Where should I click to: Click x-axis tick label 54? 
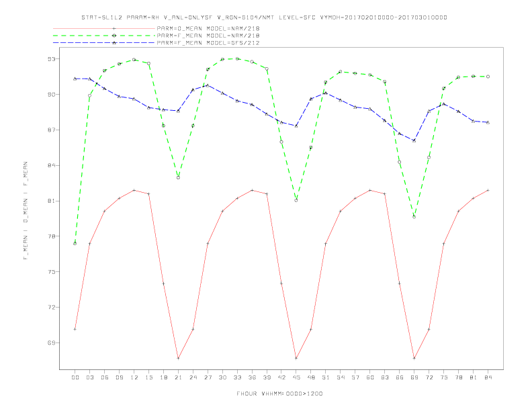coord(341,377)
